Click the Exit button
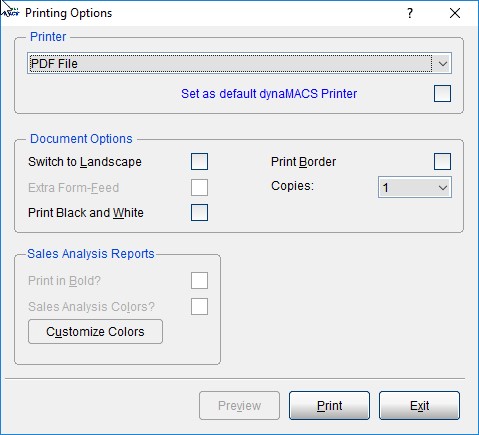The image size is (479, 435). point(419,406)
